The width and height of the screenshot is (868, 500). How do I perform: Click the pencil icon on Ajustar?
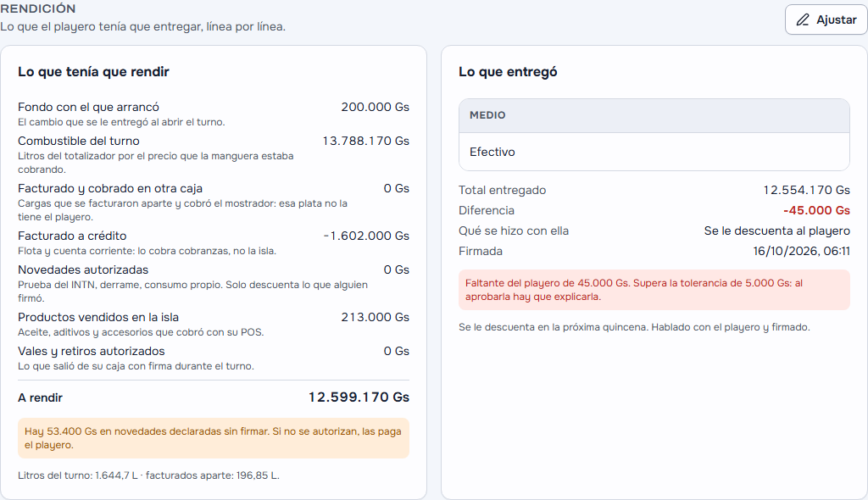[803, 20]
